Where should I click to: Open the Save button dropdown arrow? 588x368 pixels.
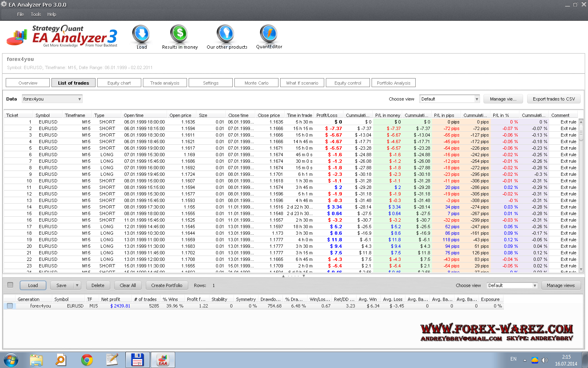pyautogui.click(x=77, y=285)
